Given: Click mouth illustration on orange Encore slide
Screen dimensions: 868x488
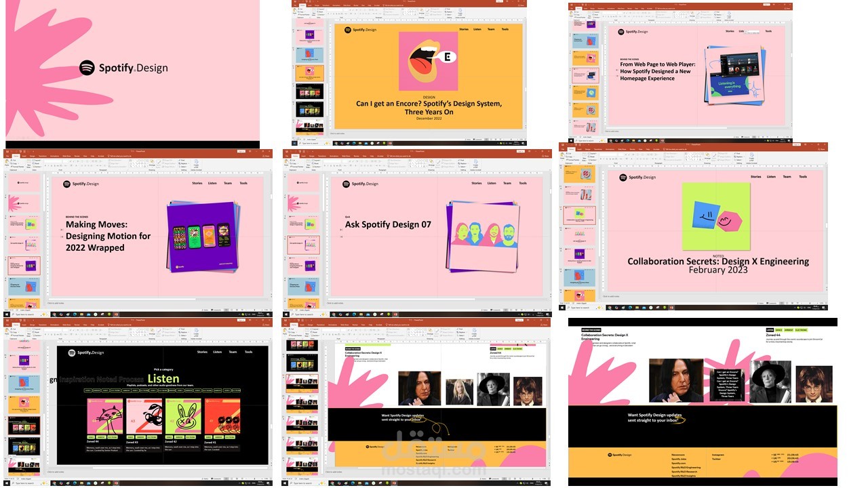Looking at the screenshot, I should 427,61.
